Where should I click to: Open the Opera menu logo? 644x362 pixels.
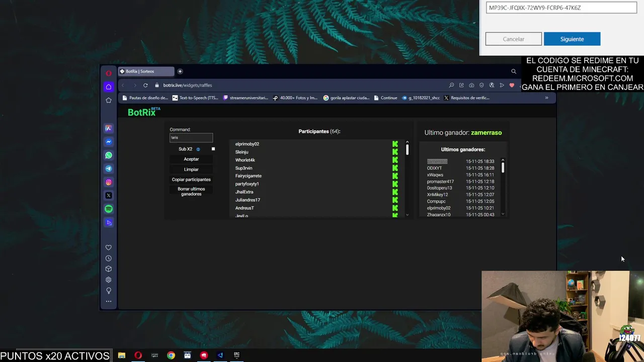pos(108,73)
